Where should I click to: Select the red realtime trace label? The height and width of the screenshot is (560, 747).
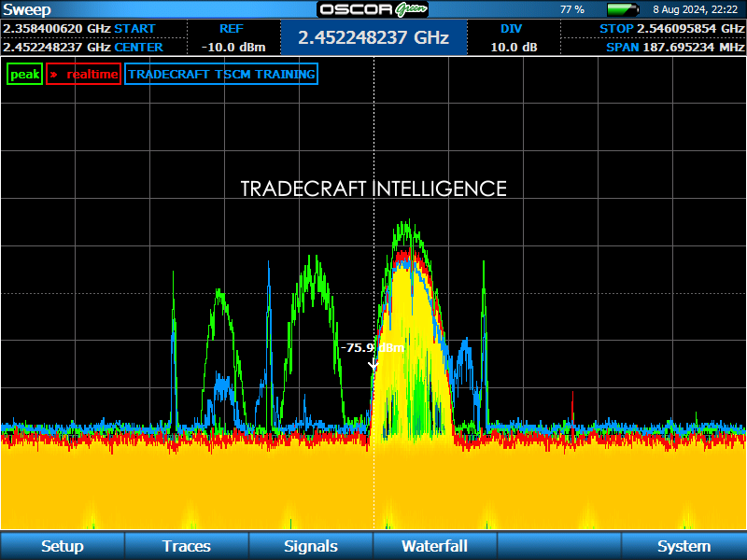(84, 75)
